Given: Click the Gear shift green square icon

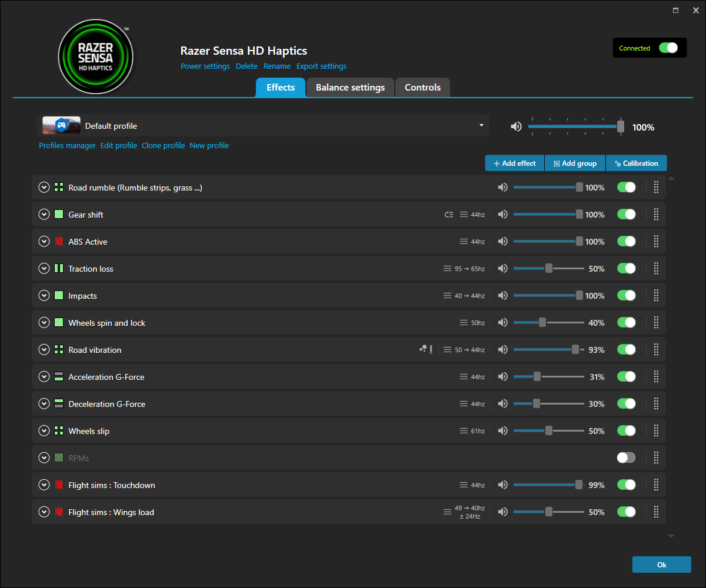Looking at the screenshot, I should (59, 215).
